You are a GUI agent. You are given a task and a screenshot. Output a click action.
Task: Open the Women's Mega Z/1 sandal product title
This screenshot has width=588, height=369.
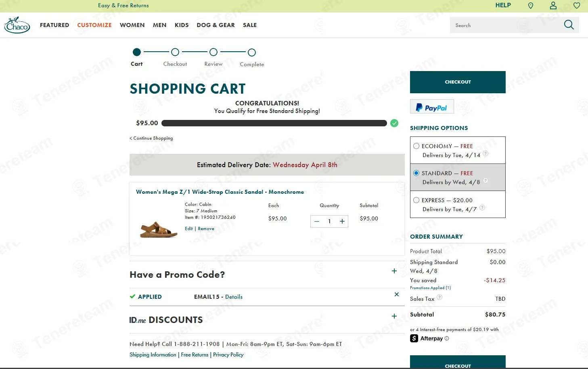(220, 192)
